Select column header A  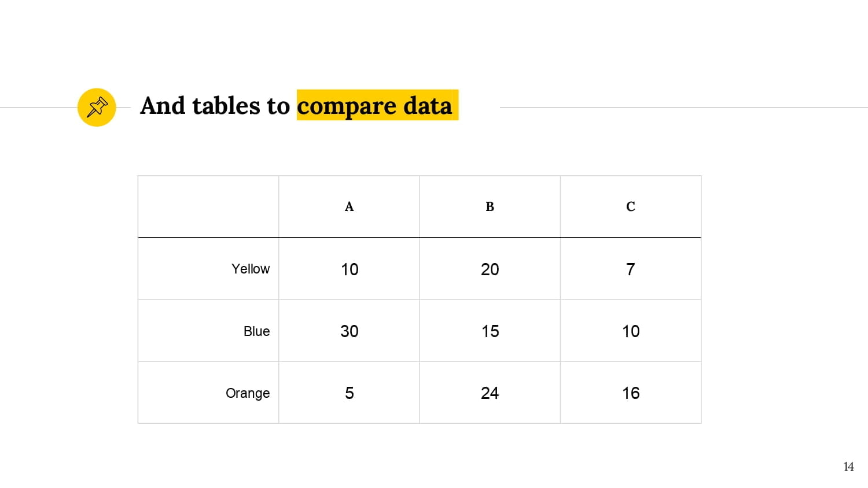tap(349, 206)
